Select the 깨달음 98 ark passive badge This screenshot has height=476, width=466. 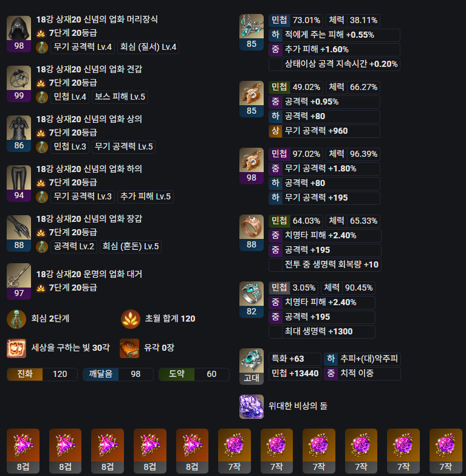point(118,374)
